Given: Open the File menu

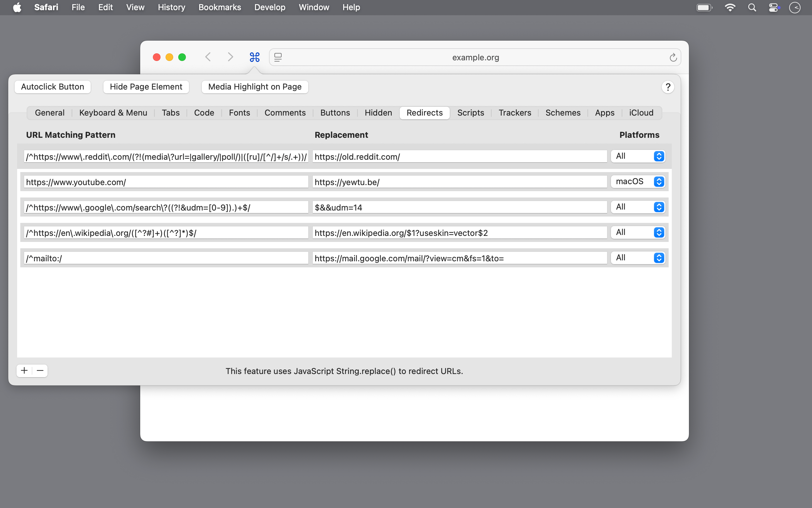Looking at the screenshot, I should 78,7.
